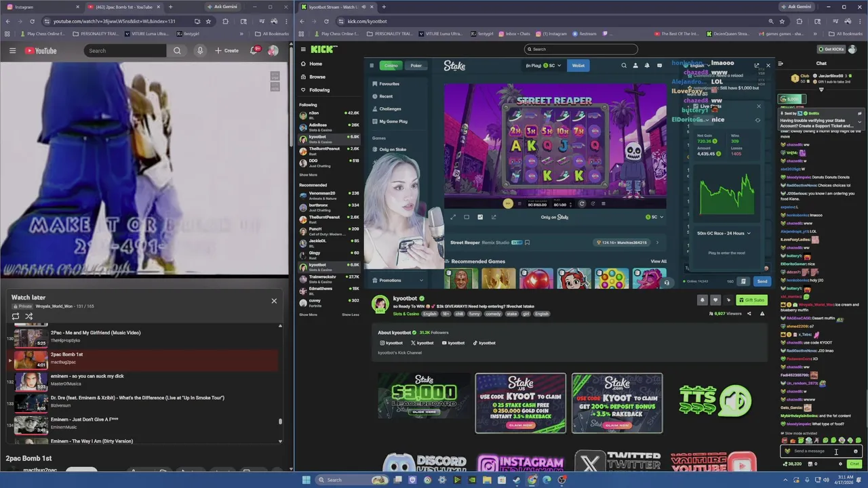The image size is (868, 488).
Task: Start YouTube voice search with microphone
Action: point(200,51)
